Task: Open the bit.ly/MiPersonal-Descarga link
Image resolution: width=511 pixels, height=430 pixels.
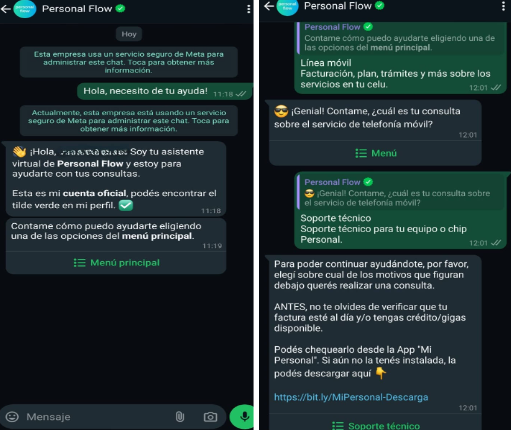Action: coord(351,397)
